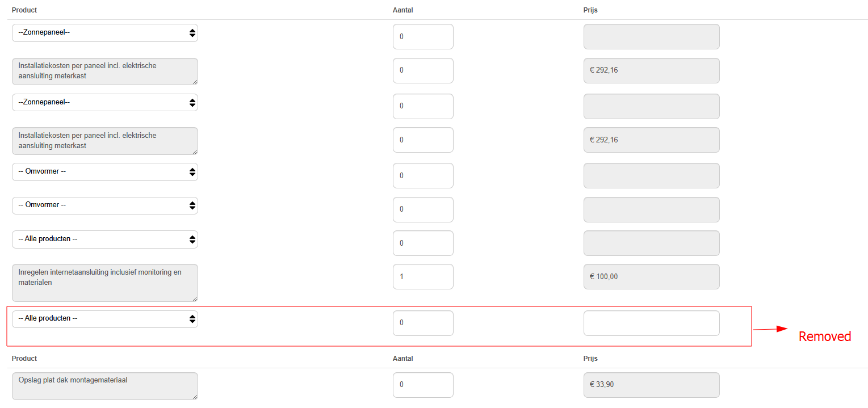Viewport: 868px width, 408px height.
Task: Open Alle producten dropdown inside red-outlined row
Action: pos(104,319)
